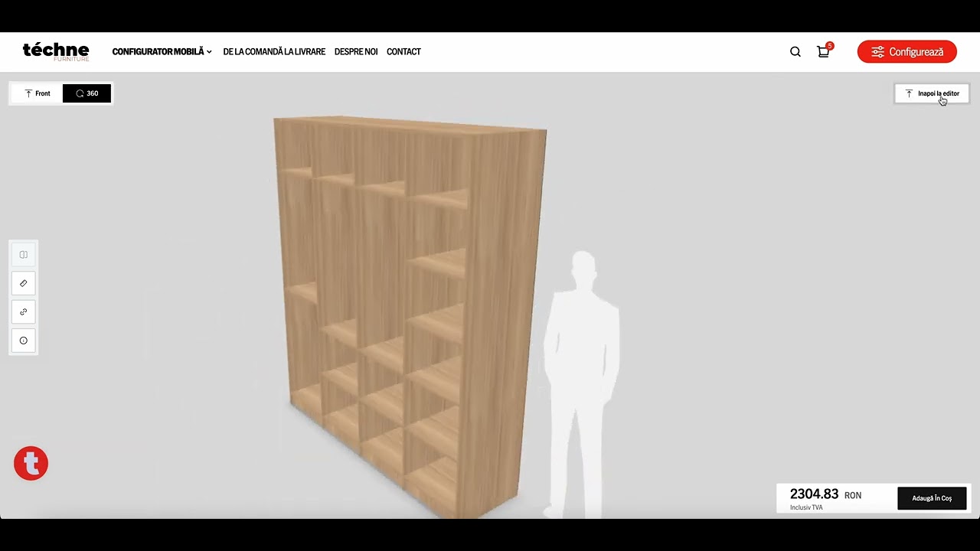Click the ruler measurements icon
980x551 pixels.
click(24, 283)
